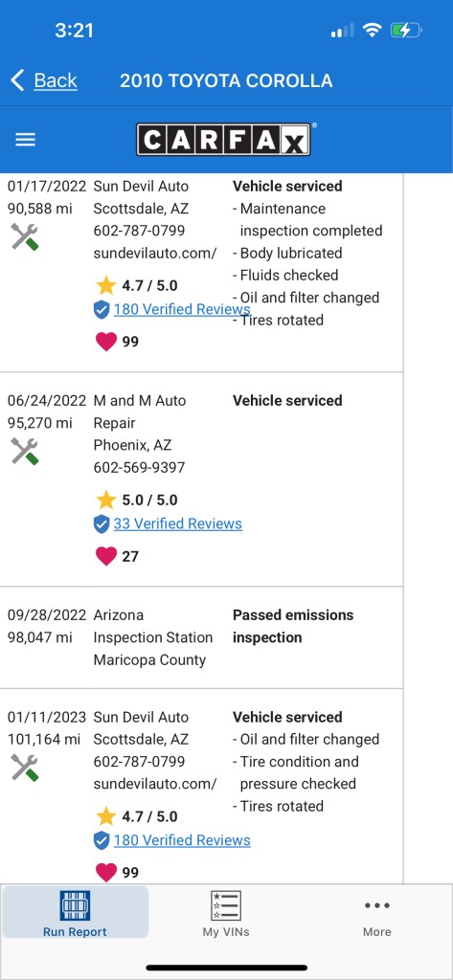Tap the CARFAX logo
This screenshot has height=980, width=453.
pos(223,139)
